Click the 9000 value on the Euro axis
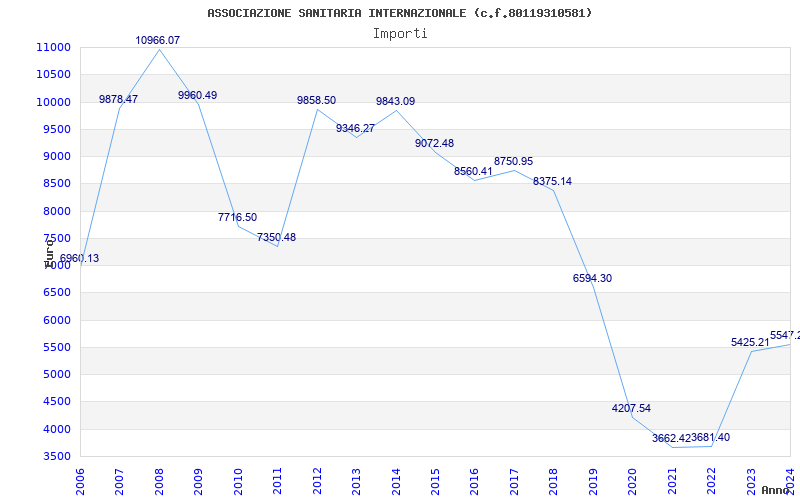Viewport: 800px width, 500px height. point(57,157)
